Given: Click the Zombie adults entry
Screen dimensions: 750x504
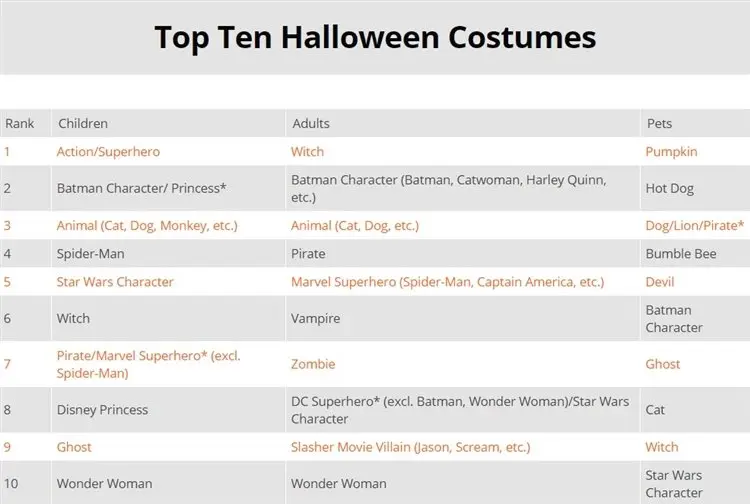Looking at the screenshot, I should click(313, 364).
